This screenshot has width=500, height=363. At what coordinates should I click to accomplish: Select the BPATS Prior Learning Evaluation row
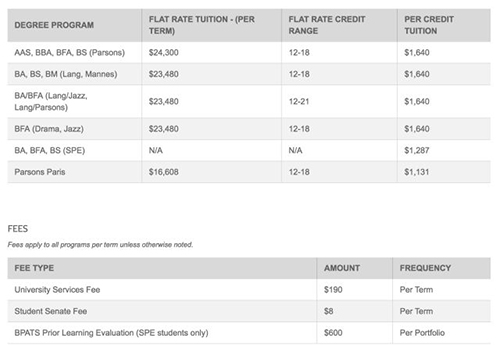click(249, 333)
